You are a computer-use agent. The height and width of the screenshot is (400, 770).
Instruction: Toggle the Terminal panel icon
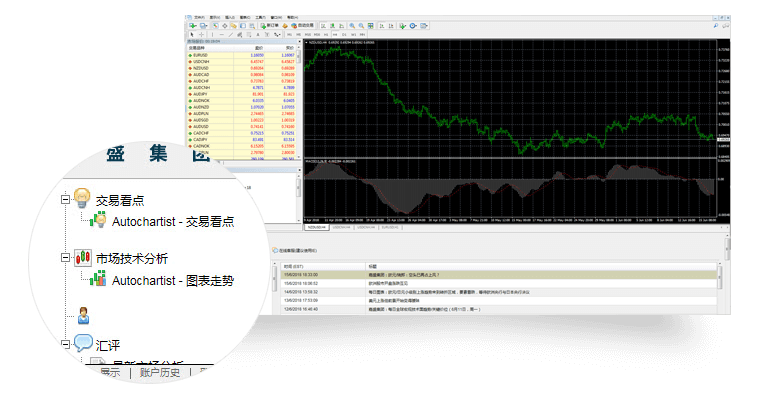click(x=243, y=26)
